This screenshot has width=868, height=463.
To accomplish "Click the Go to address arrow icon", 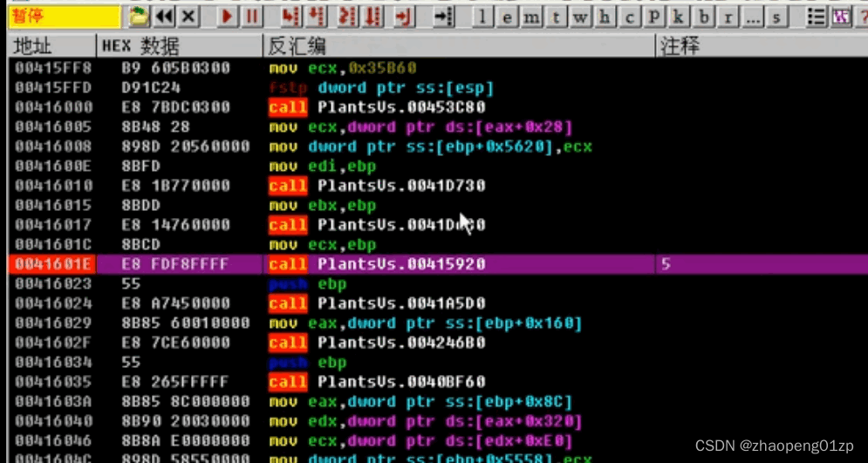I will point(443,17).
